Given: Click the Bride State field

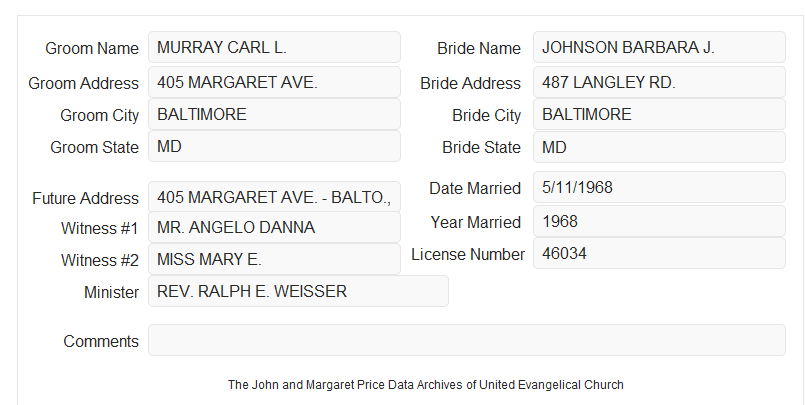Looking at the screenshot, I should (x=659, y=147).
